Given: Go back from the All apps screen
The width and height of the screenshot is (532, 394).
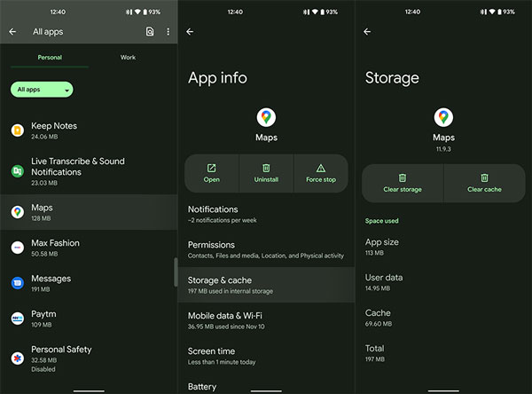Looking at the screenshot, I should pyautogui.click(x=12, y=32).
